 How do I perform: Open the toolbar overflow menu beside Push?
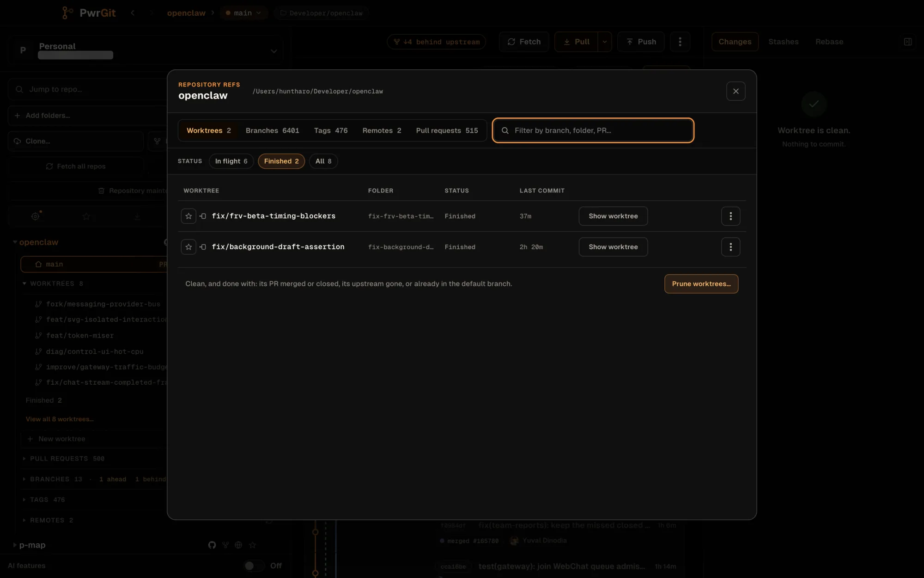tap(680, 42)
